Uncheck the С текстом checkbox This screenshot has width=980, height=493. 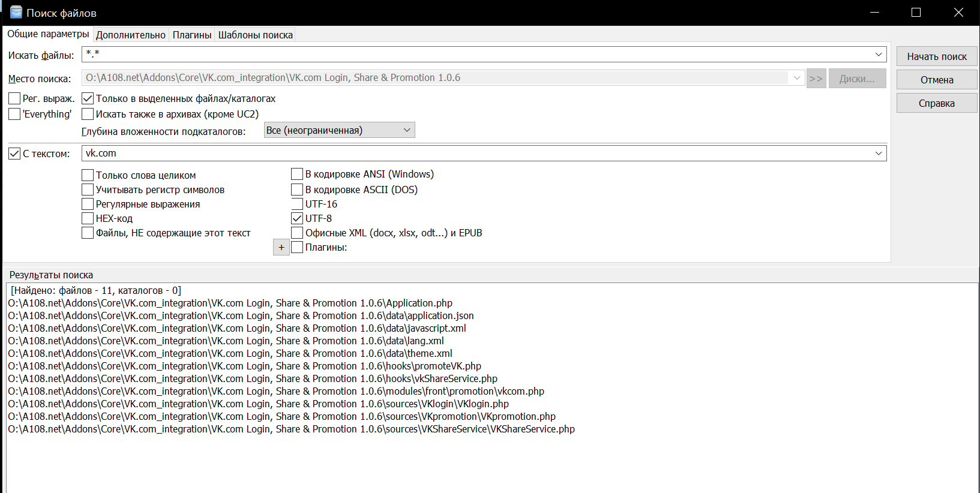coord(15,154)
